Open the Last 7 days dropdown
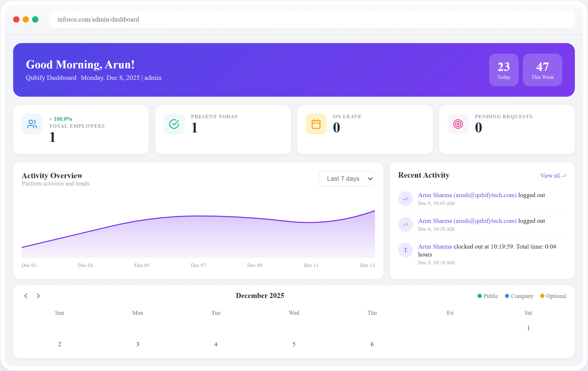 [x=347, y=179]
